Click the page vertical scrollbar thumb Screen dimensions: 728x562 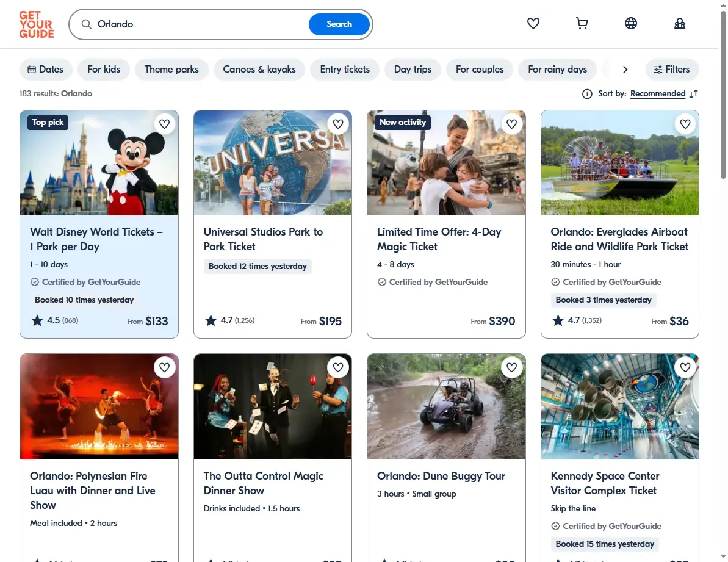pos(723,95)
